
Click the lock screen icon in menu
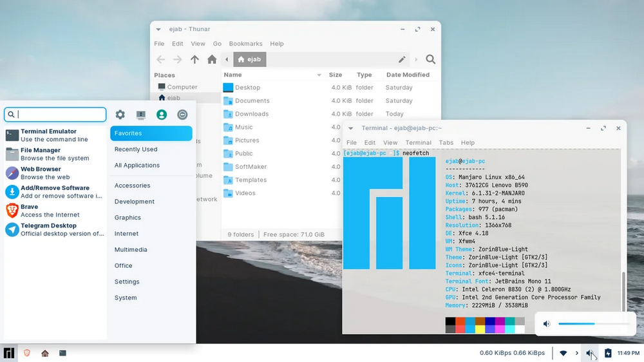141,115
